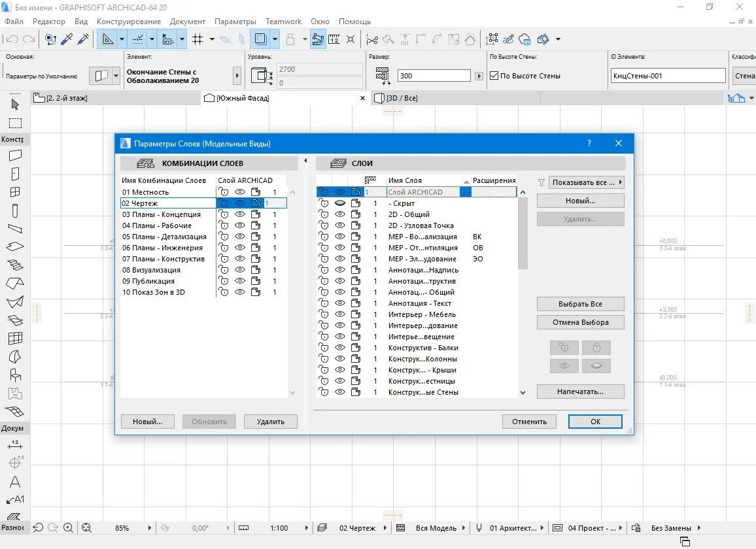Toggle eye of Интерьер - Мебель layer
756x549 pixels.
[x=340, y=314]
